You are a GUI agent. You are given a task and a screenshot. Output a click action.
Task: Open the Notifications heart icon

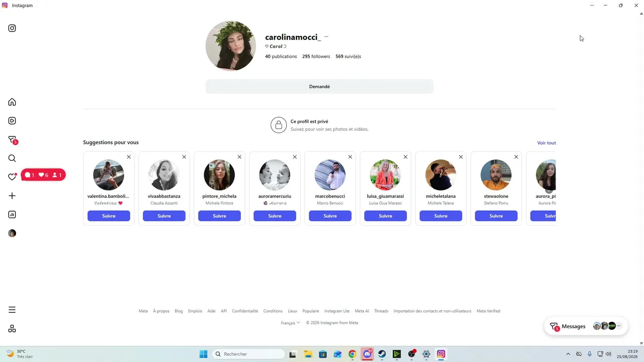[x=12, y=176]
